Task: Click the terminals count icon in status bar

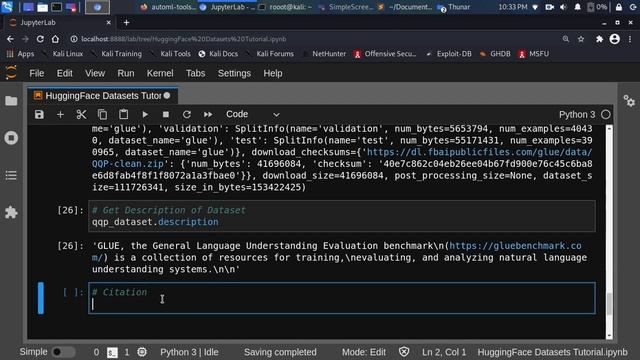Action: (112, 352)
